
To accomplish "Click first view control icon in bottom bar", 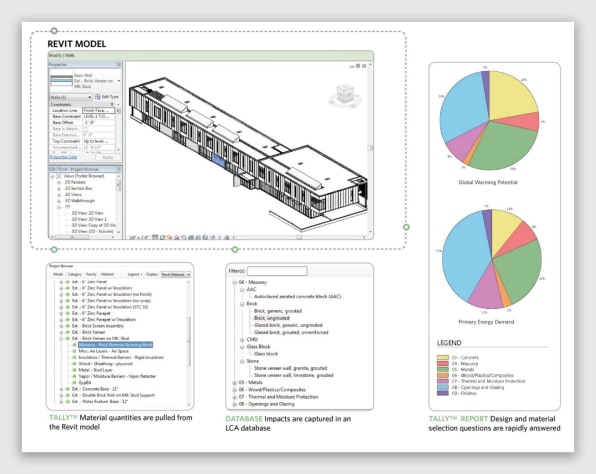I will coord(155,237).
